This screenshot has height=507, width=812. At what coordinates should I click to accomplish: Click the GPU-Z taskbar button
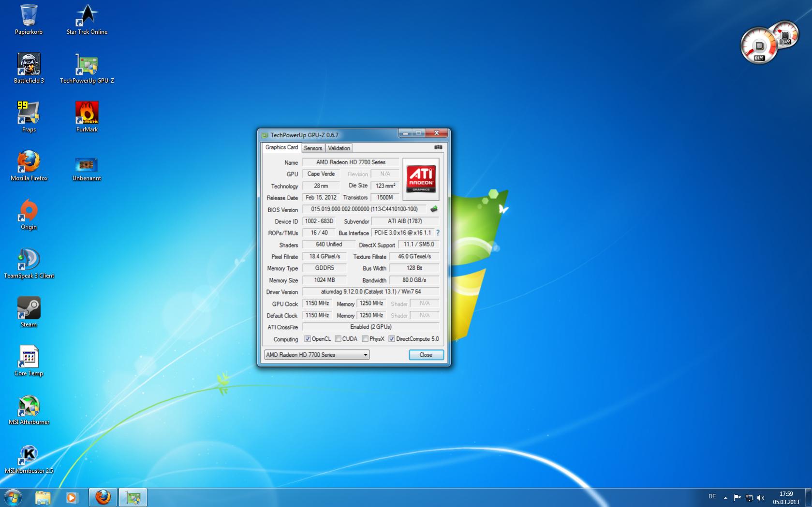pos(133,497)
